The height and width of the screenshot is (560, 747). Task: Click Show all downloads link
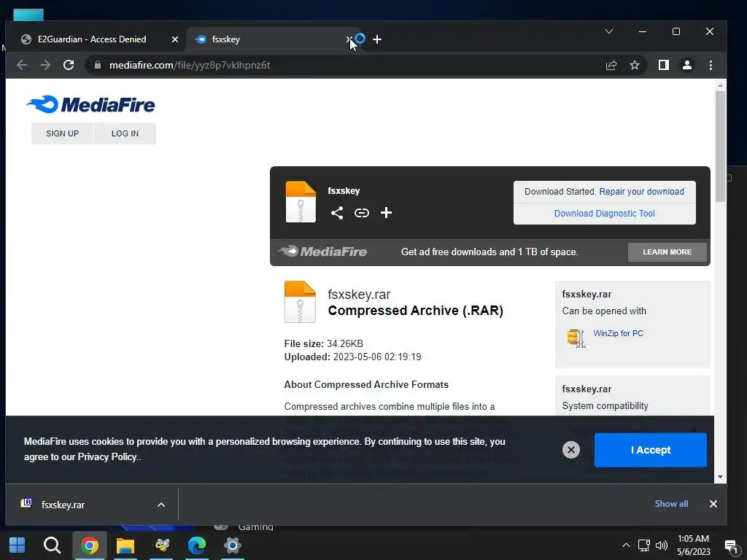tap(671, 504)
